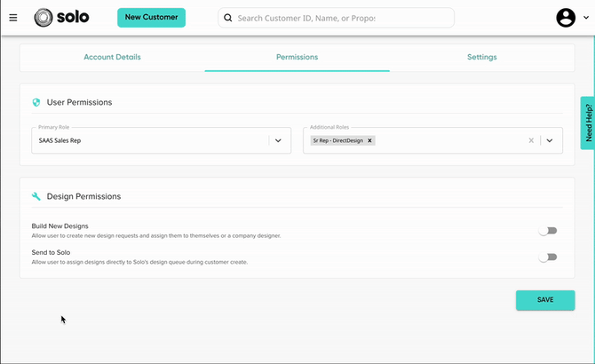Expand the Primary Role dropdown
595x364 pixels.
(x=278, y=140)
